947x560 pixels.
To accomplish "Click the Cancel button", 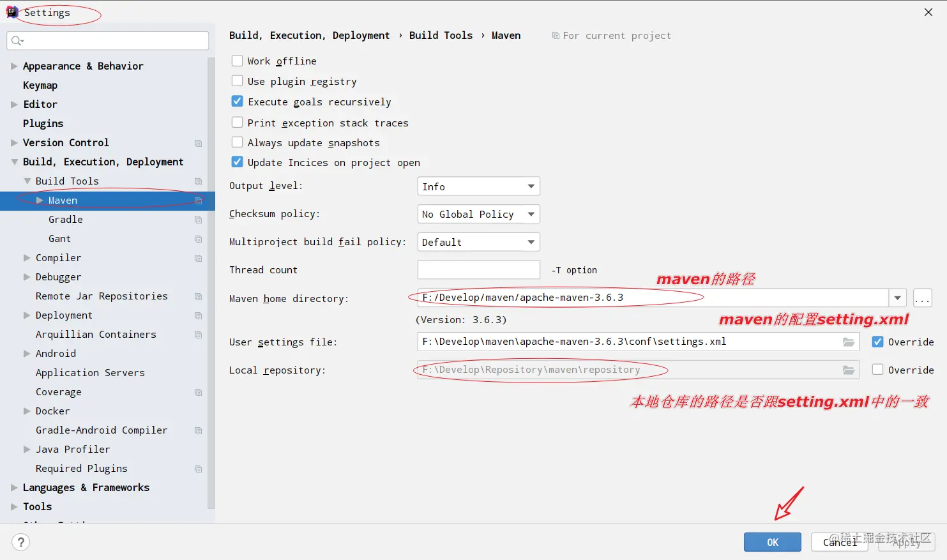I will pos(840,542).
